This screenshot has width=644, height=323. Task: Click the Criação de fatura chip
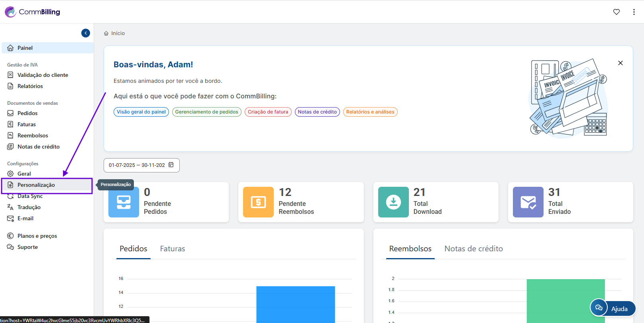[268, 112]
